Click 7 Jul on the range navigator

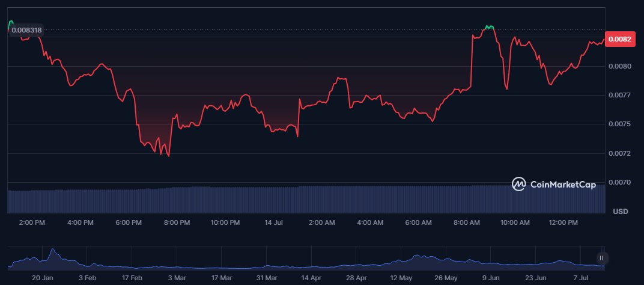pos(580,278)
